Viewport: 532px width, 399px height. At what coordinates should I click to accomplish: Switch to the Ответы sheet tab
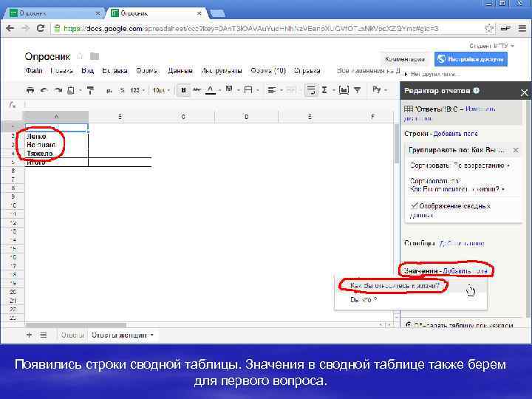(x=72, y=335)
